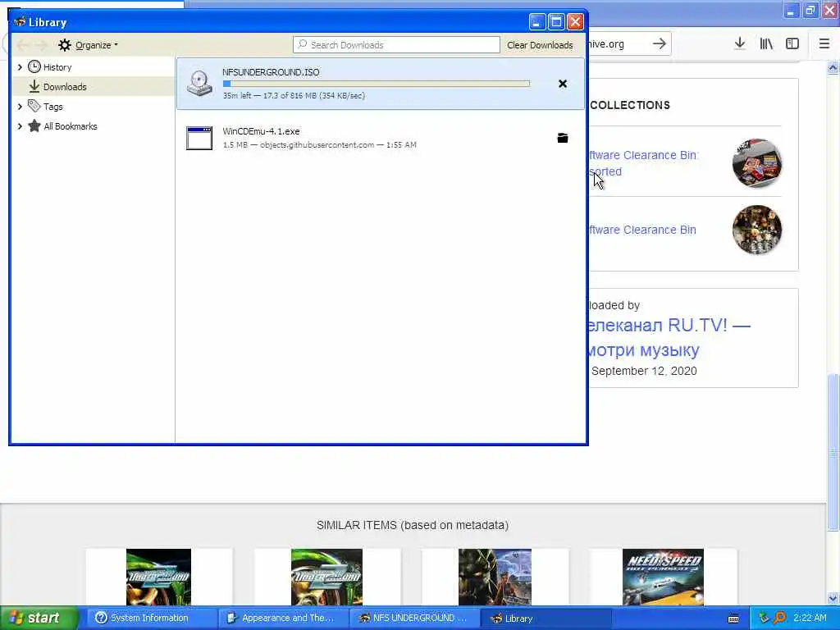Select the History clock icon
Image resolution: width=840 pixels, height=630 pixels.
(34, 66)
